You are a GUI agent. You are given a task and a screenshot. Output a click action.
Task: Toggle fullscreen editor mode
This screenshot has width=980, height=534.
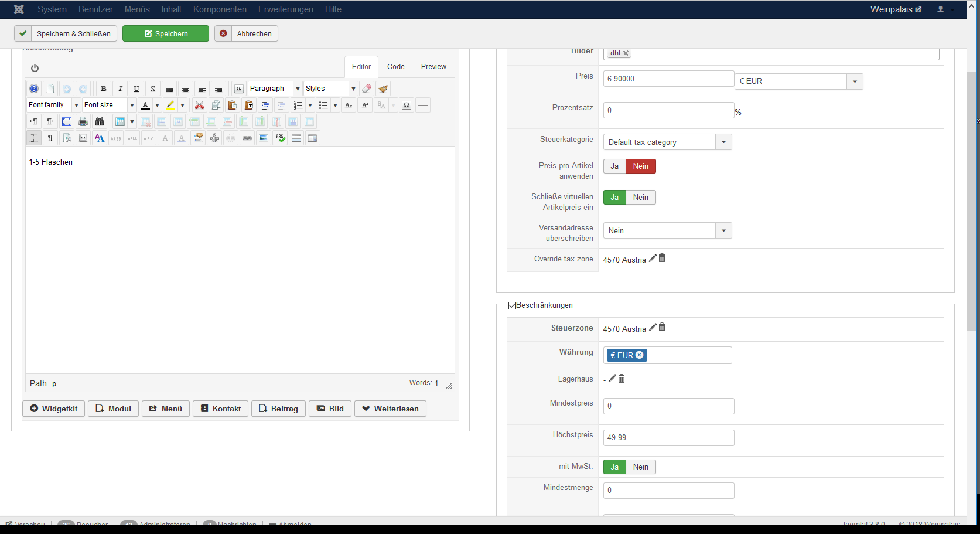tap(67, 121)
